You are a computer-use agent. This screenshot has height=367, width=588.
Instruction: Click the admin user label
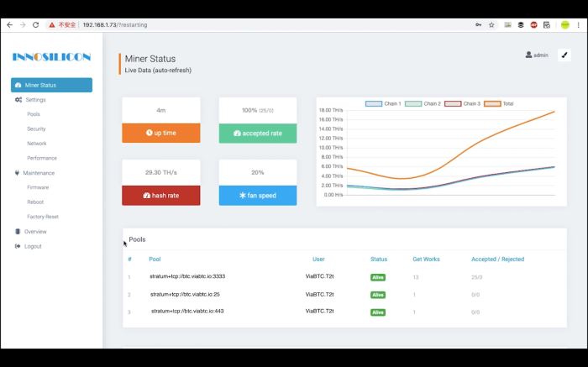click(537, 55)
